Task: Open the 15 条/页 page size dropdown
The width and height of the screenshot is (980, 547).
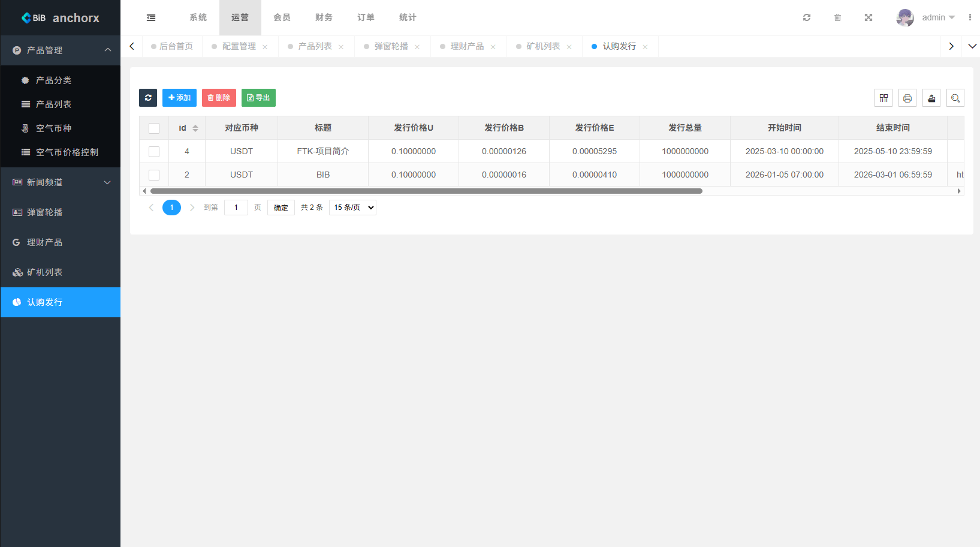Action: (352, 208)
